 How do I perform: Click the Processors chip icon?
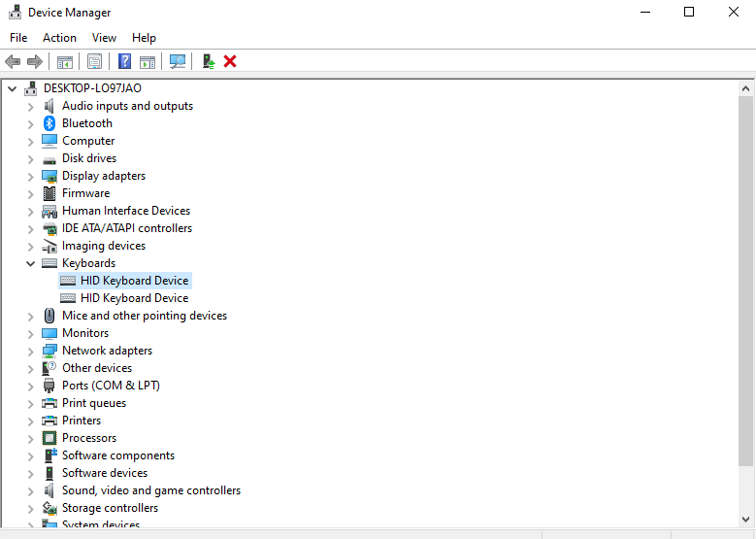49,438
